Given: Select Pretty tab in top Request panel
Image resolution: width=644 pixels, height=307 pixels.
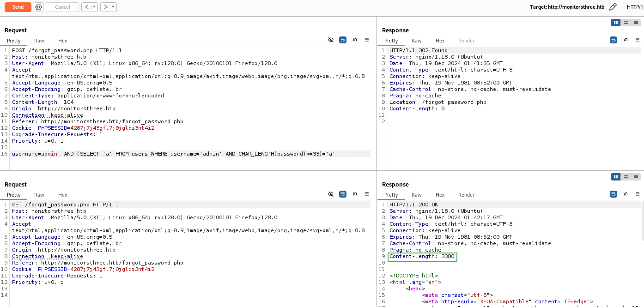Looking at the screenshot, I should click(14, 41).
